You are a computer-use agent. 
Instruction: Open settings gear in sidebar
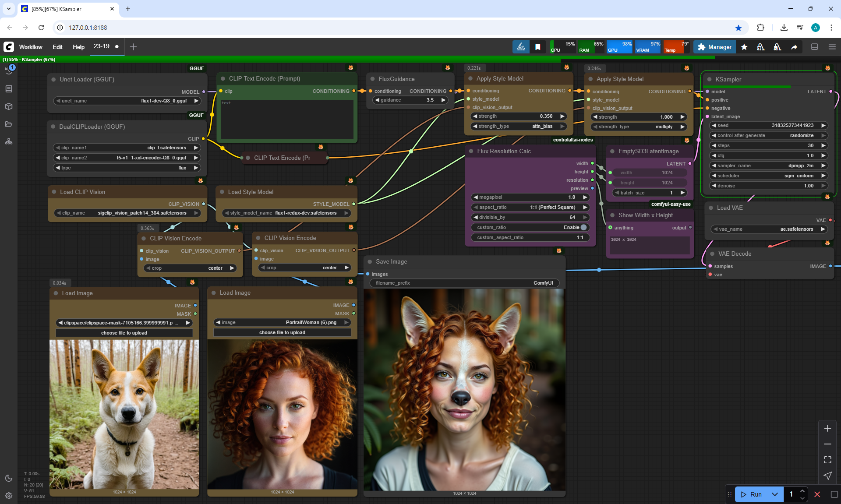click(x=9, y=496)
